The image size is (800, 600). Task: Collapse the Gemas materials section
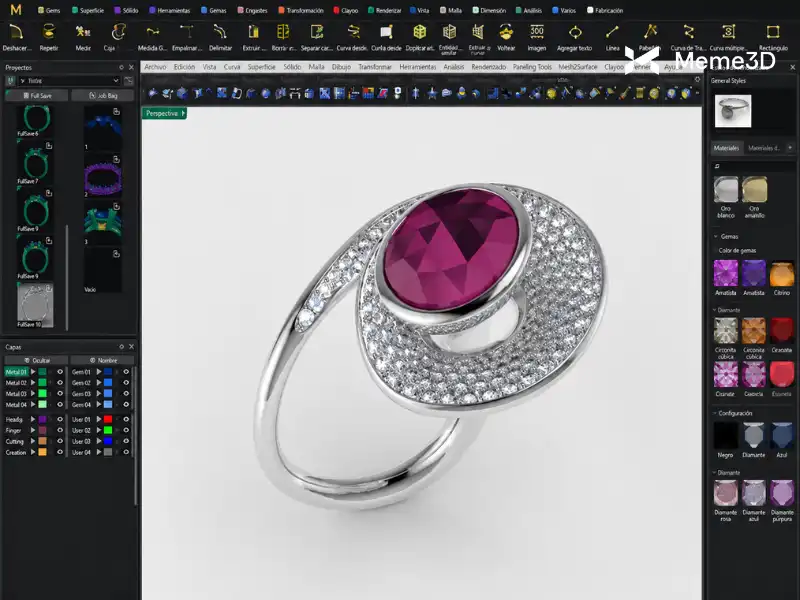[x=716, y=236]
